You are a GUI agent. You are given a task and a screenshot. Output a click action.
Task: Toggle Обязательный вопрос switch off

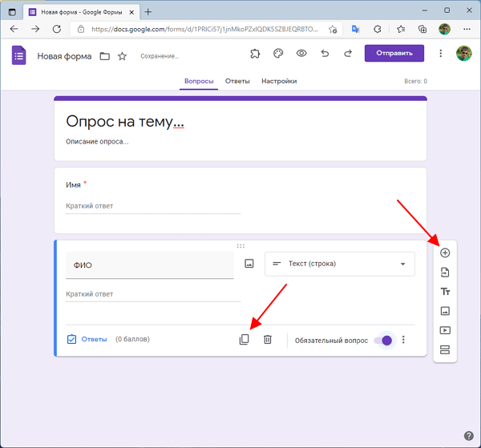pyautogui.click(x=383, y=341)
